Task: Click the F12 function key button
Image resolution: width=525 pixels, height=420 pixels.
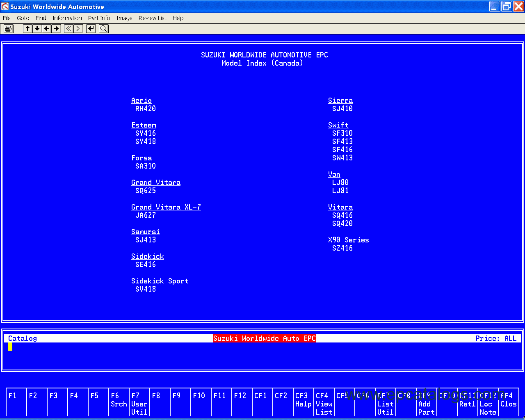Action: (x=242, y=402)
